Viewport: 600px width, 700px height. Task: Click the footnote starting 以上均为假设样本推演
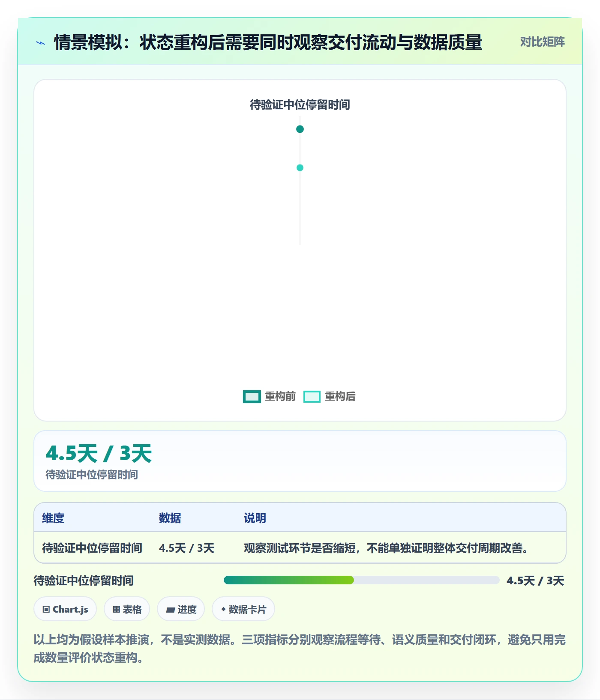300,648
